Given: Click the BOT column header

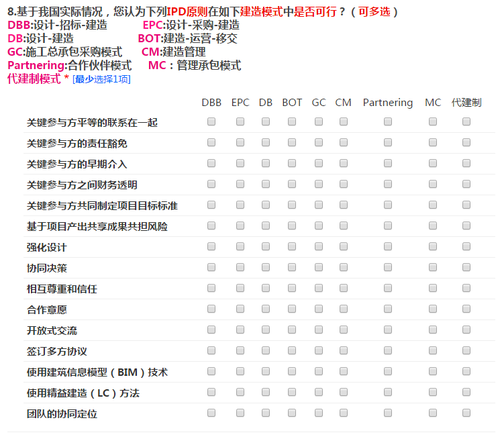Looking at the screenshot, I should click(x=292, y=102).
